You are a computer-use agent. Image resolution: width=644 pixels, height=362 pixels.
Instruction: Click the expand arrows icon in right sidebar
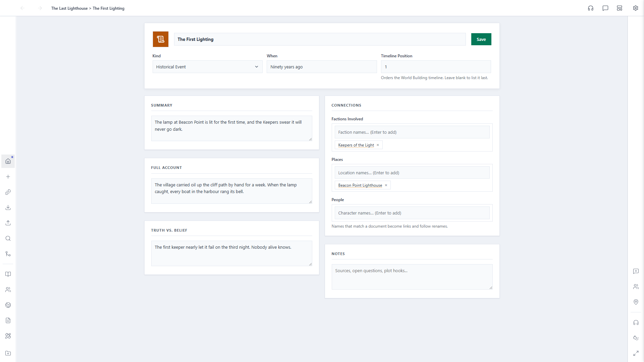pos(636,353)
